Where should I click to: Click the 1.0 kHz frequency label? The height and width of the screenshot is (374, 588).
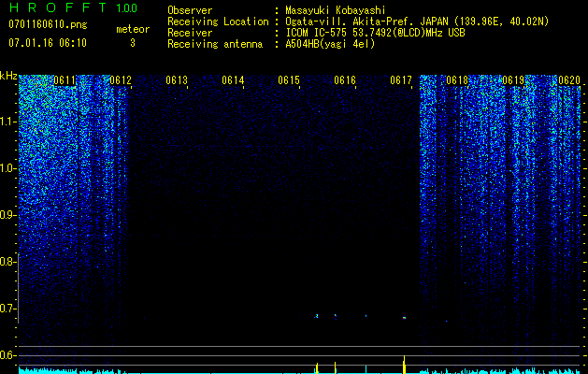(x=7, y=168)
